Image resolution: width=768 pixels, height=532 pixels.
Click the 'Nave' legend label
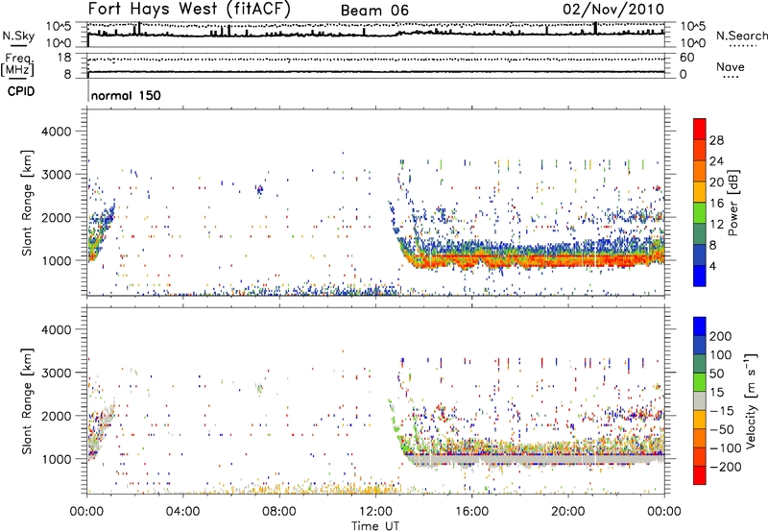pyautogui.click(x=731, y=66)
